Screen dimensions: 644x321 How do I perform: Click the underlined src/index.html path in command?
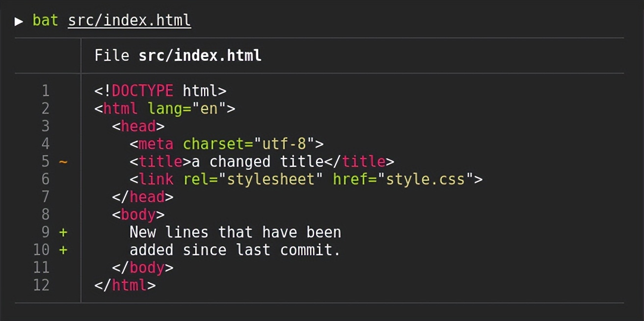point(129,21)
